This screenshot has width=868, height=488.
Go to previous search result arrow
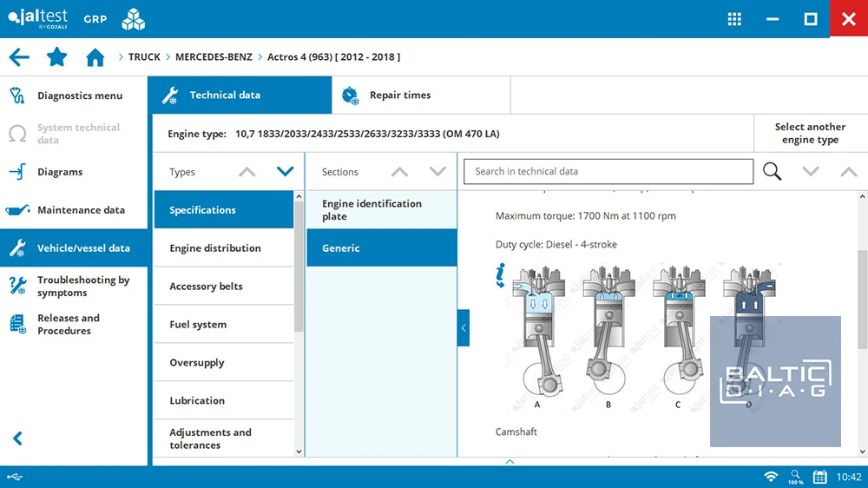tap(849, 172)
